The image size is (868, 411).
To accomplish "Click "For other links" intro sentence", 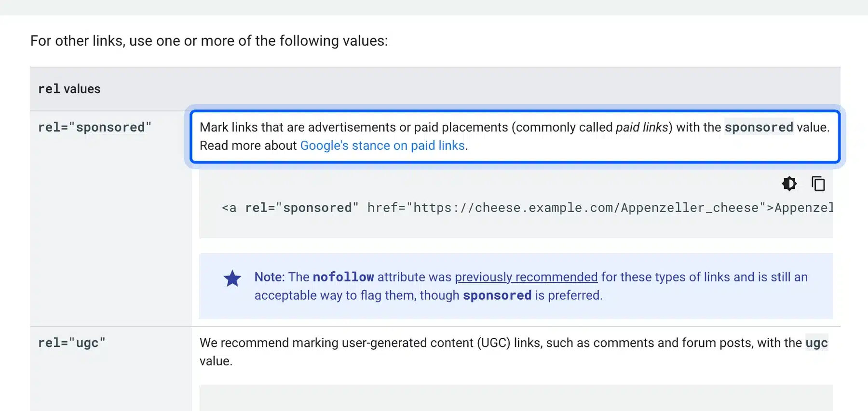I will 209,41.
